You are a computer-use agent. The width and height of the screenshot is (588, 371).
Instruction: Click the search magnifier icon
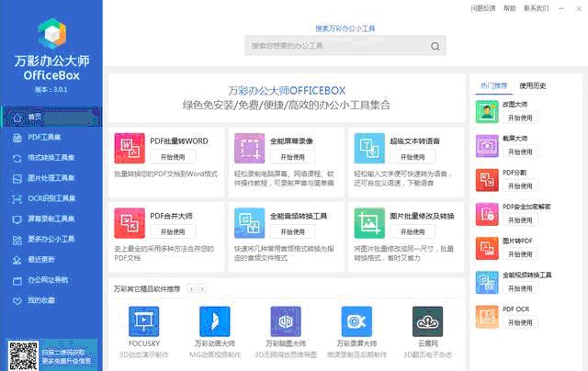point(435,46)
